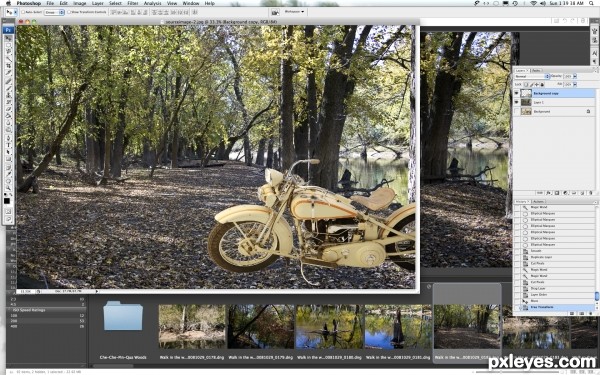Viewport: 600px width, 375px height.
Task: Select the Gradient tool
Action: [x=8, y=115]
